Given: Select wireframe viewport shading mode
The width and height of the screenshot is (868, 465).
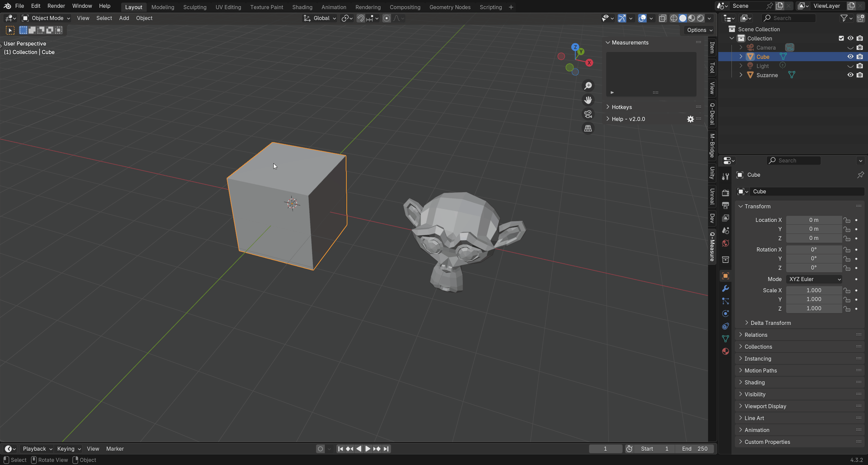Looking at the screenshot, I should pyautogui.click(x=674, y=18).
